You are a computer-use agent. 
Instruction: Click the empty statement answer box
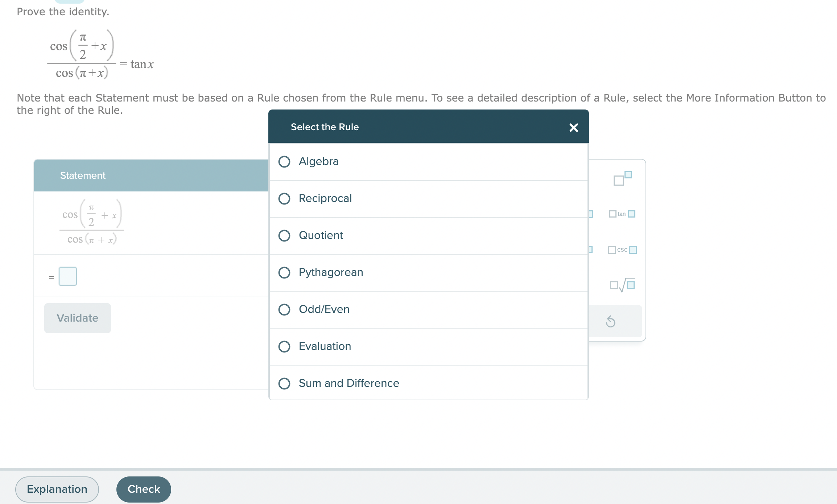click(x=68, y=276)
